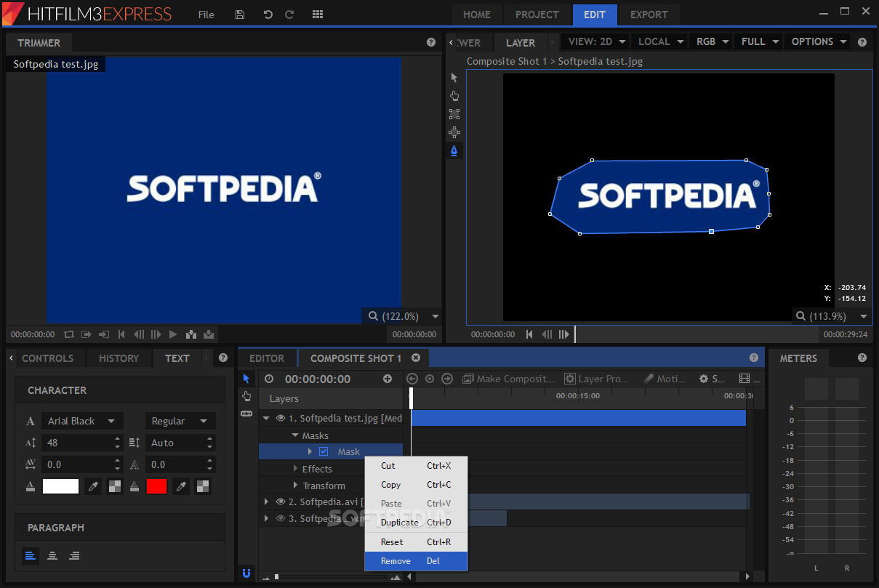
Task: Jump to next keyframe arrow in timeline
Action: click(447, 379)
